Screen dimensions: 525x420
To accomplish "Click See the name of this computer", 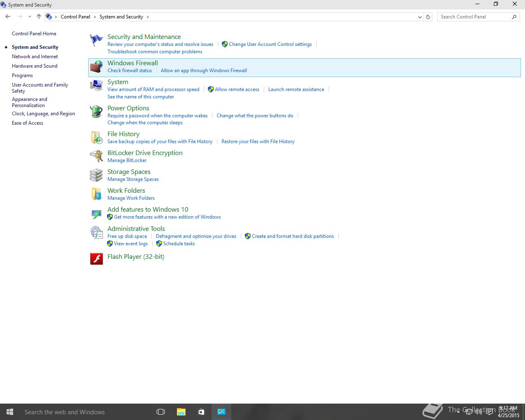I will click(141, 97).
